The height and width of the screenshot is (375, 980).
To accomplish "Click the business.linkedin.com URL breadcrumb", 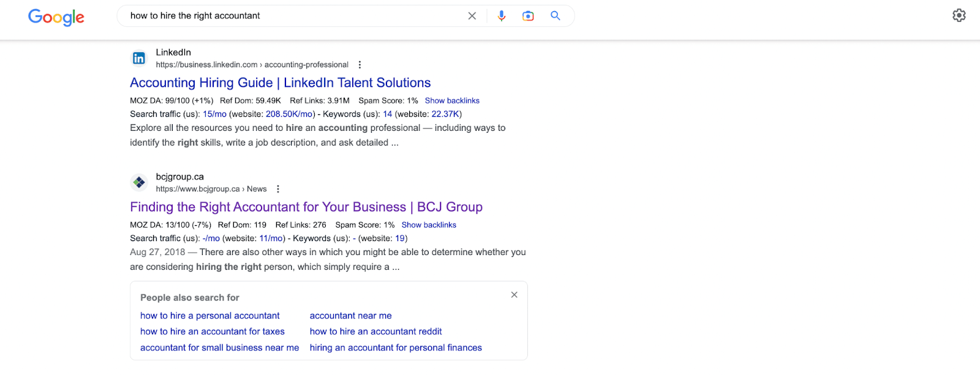I will pyautogui.click(x=252, y=65).
